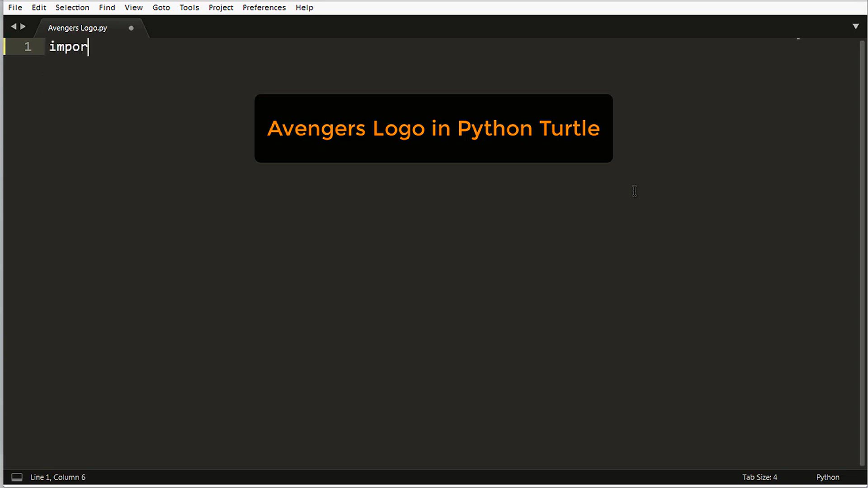This screenshot has width=868, height=488.
Task: Open the Goto menu
Action: [x=161, y=7]
